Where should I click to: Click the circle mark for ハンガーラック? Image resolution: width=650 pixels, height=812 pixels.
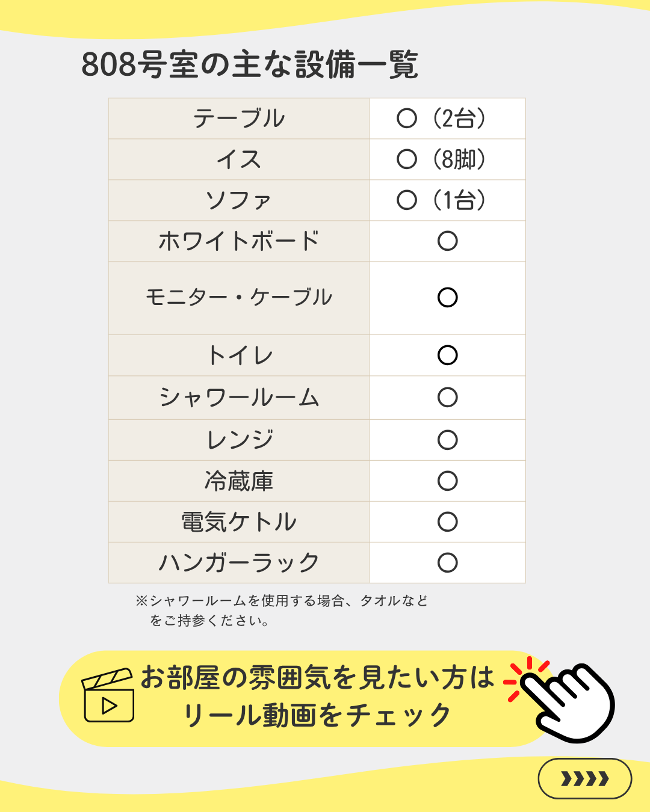[x=447, y=562]
